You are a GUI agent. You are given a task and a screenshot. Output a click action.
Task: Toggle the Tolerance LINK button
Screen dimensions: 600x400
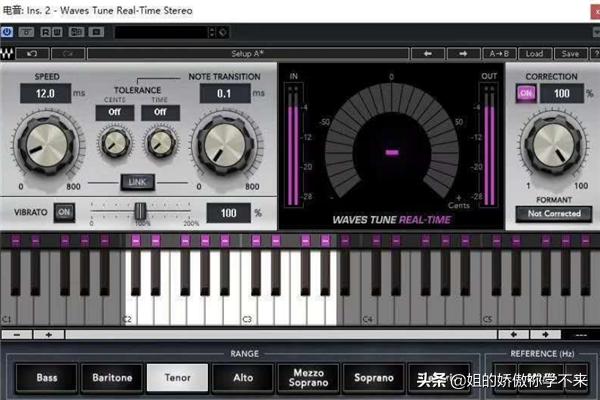point(135,181)
